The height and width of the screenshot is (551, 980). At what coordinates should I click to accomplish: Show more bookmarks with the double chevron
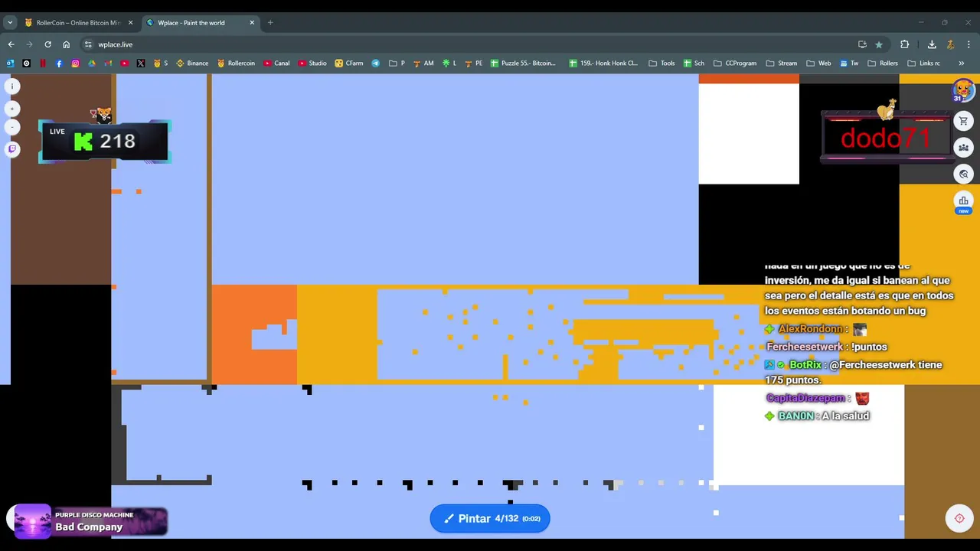click(x=961, y=64)
